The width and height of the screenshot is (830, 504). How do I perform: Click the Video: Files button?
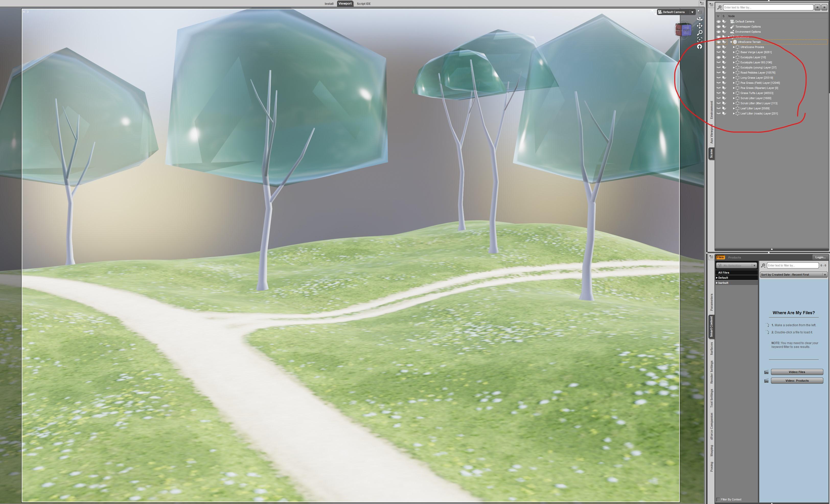(x=797, y=372)
